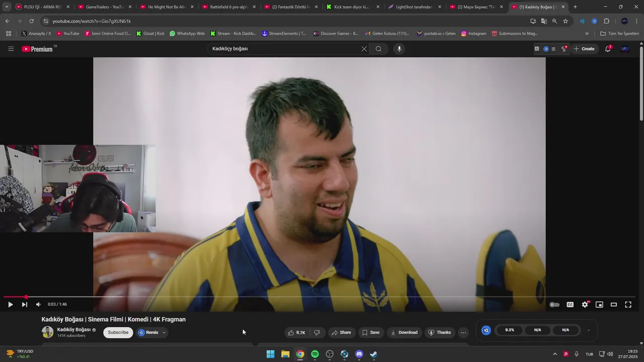
Task: Reload the page
Action: pyautogui.click(x=31, y=21)
